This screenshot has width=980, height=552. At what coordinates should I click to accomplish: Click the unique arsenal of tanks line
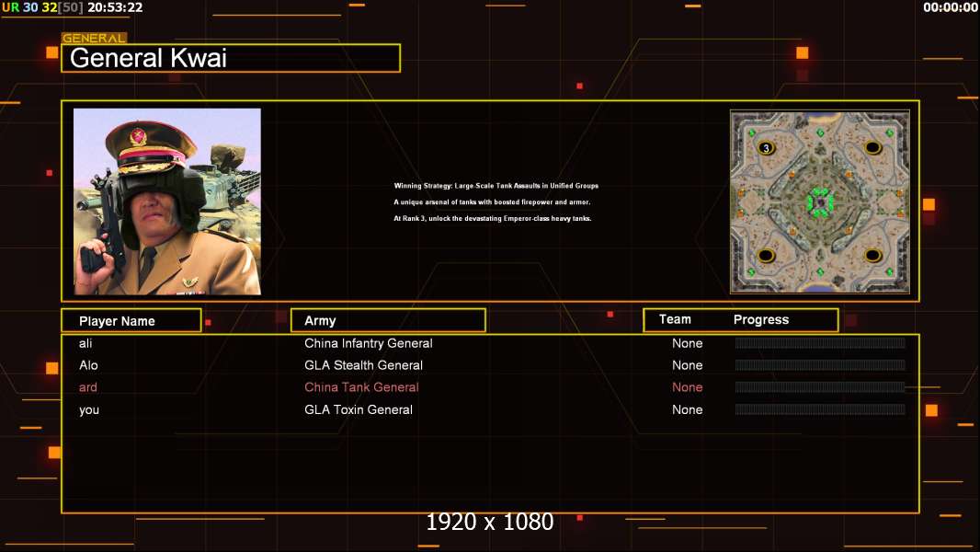click(x=491, y=201)
